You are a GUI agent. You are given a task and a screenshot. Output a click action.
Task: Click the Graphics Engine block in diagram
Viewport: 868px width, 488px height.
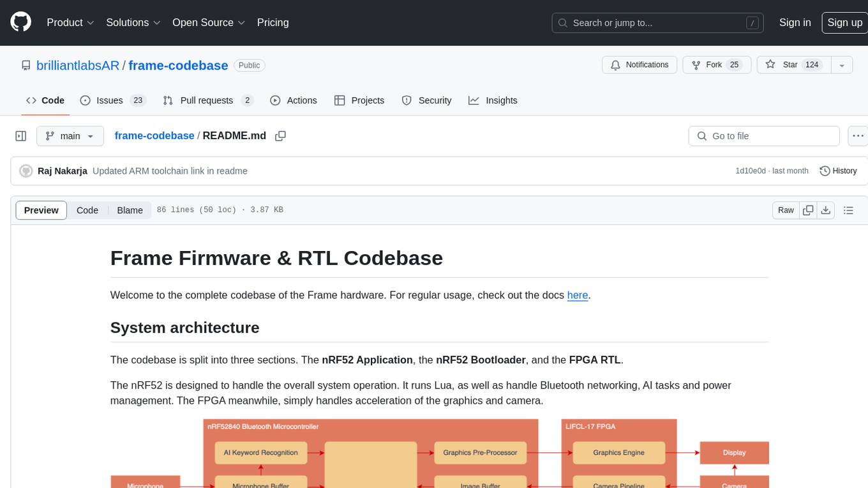pos(618,452)
